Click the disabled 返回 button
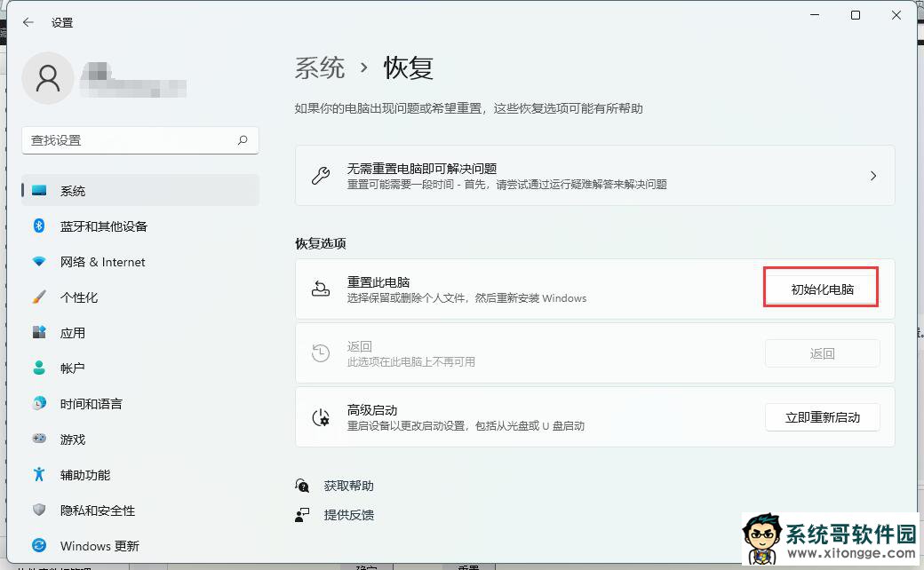924x570 pixels. click(x=822, y=353)
